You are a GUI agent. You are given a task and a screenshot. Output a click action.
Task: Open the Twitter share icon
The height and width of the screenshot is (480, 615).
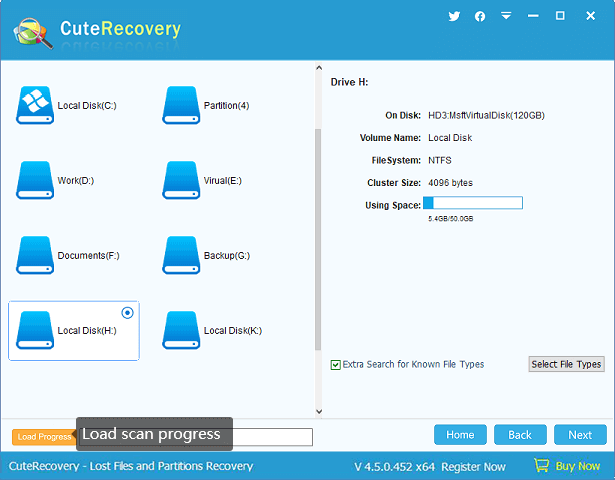click(x=454, y=16)
